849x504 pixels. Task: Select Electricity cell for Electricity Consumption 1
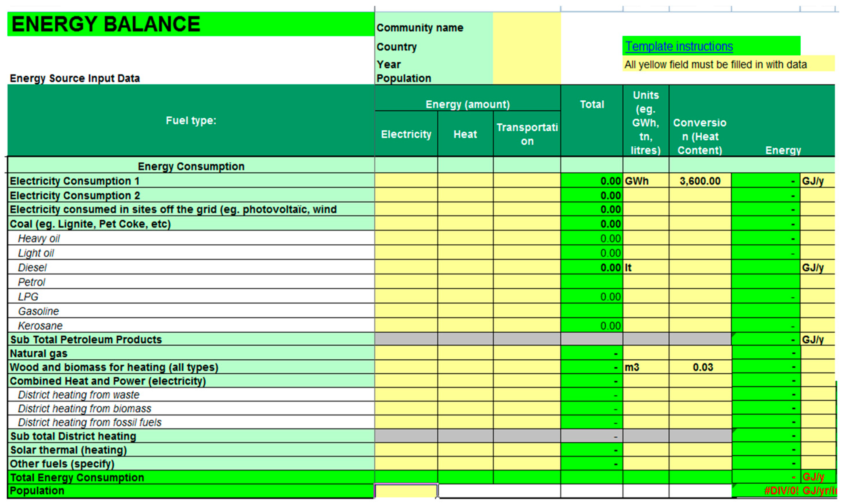pos(406,181)
